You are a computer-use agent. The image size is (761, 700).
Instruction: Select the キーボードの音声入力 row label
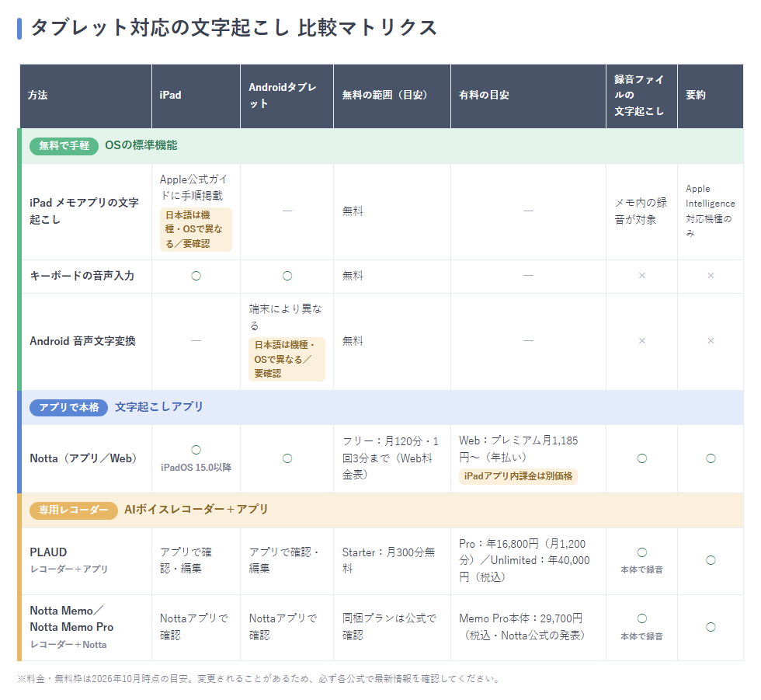click(82, 276)
